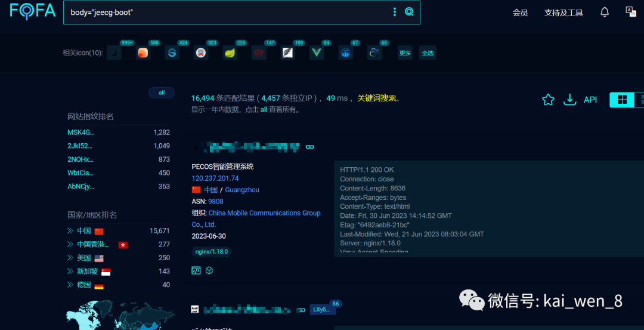Click the 国家/地区排名 heading
644x330 pixels.
click(92, 215)
